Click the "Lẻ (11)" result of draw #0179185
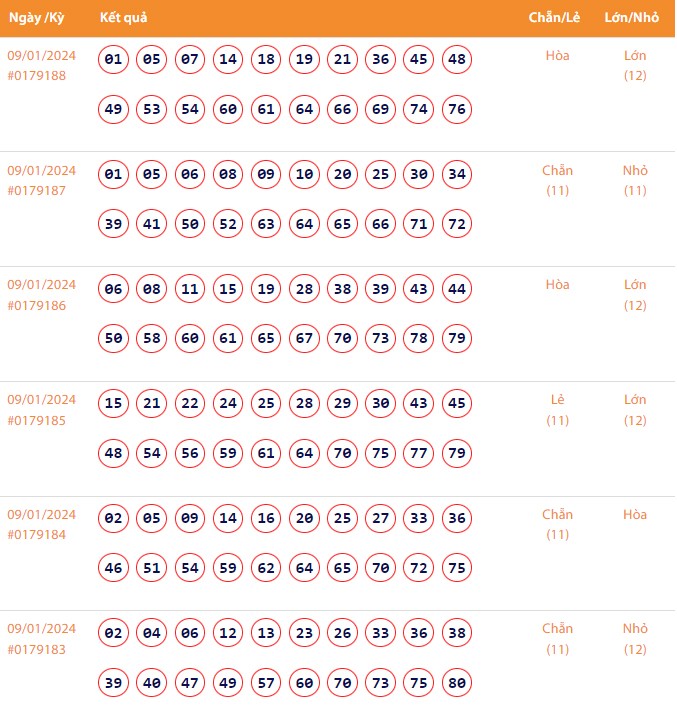 (557, 410)
